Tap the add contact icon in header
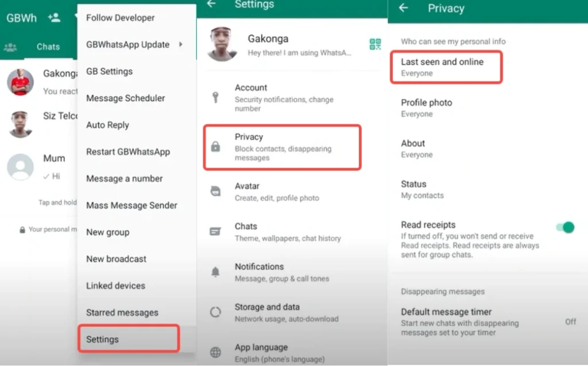Screen dimensions: 588x366 click(55, 17)
